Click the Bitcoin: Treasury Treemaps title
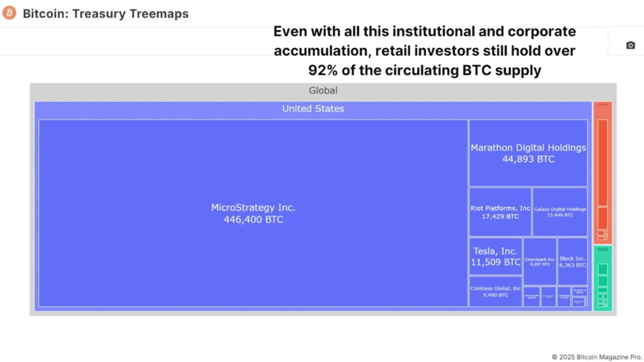Image resolution: width=644 pixels, height=362 pixels. point(106,13)
